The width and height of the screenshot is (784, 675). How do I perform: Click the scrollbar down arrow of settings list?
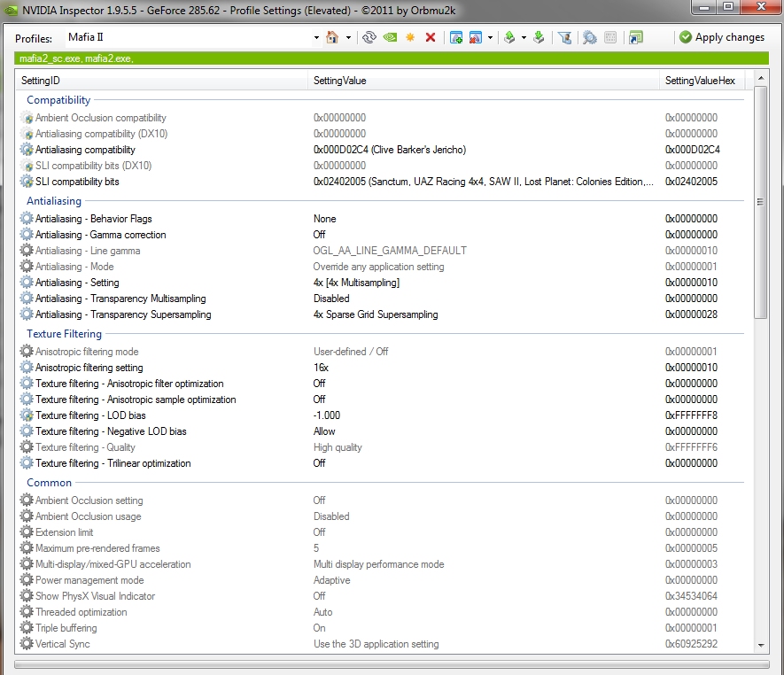click(760, 646)
